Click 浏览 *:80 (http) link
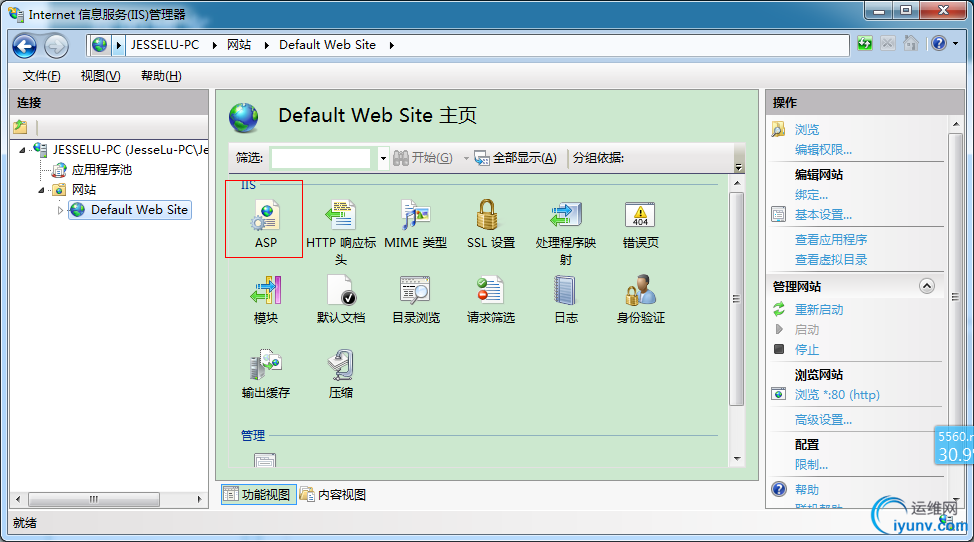The height and width of the screenshot is (542, 974). [x=837, y=395]
